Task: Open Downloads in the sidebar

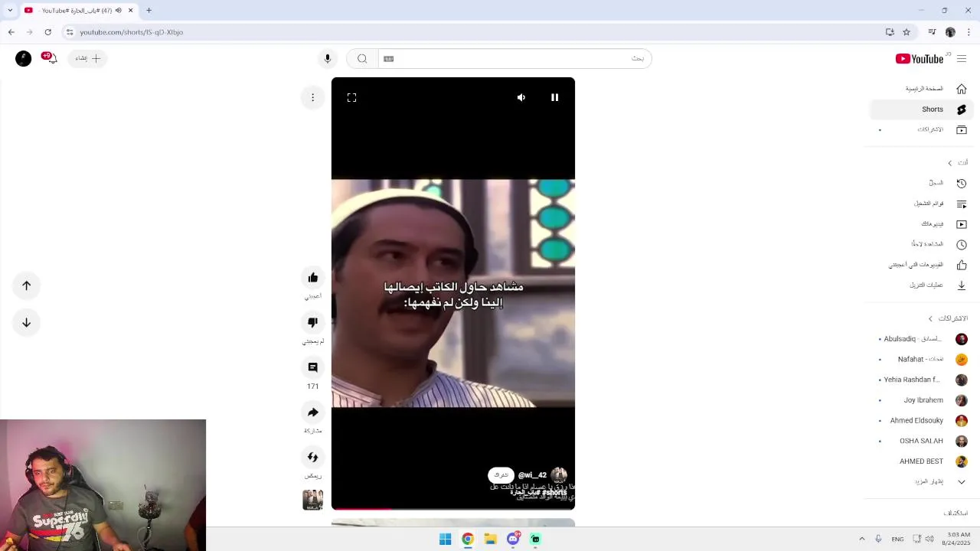Action: click(922, 285)
